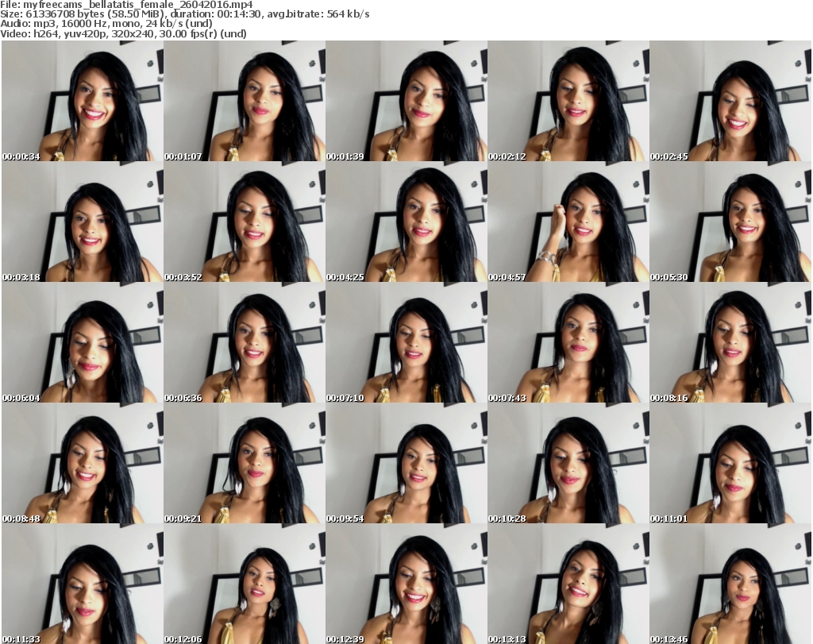View the frame captured at 00:12:06
The height and width of the screenshot is (644, 813).
(245, 584)
